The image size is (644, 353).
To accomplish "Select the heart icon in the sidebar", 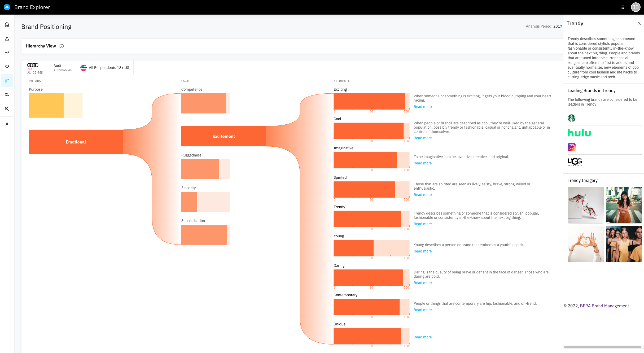I will [7, 67].
